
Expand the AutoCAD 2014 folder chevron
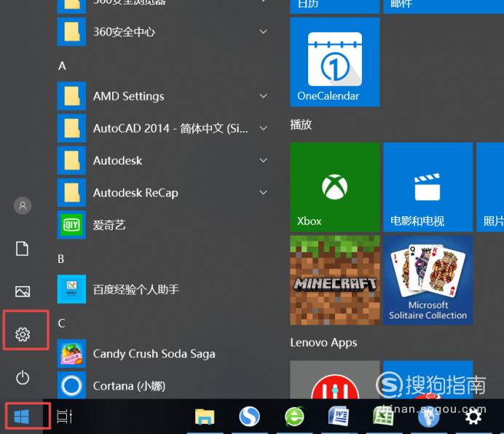[x=263, y=128]
